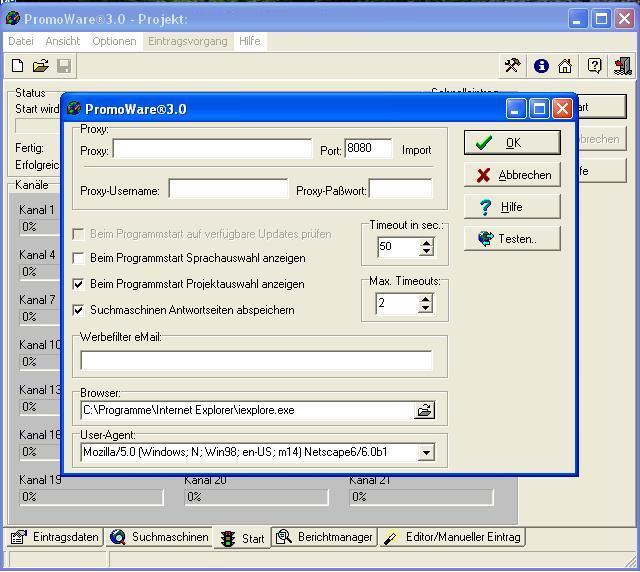640x572 pixels.
Task: Click the PromoWare globe icon in the dialog title bar
Action: [74, 109]
